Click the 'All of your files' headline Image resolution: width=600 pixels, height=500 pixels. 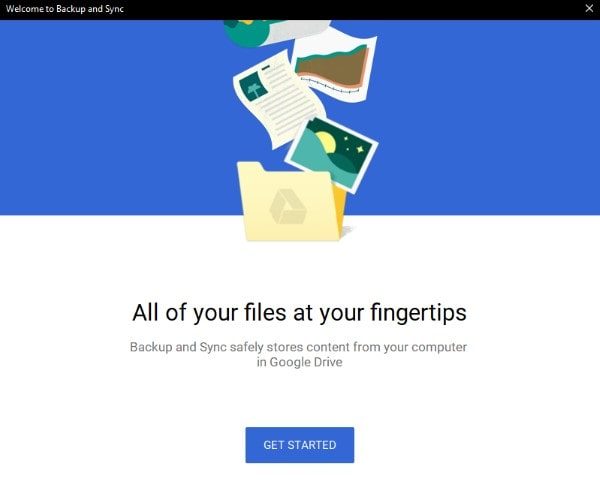(x=299, y=312)
